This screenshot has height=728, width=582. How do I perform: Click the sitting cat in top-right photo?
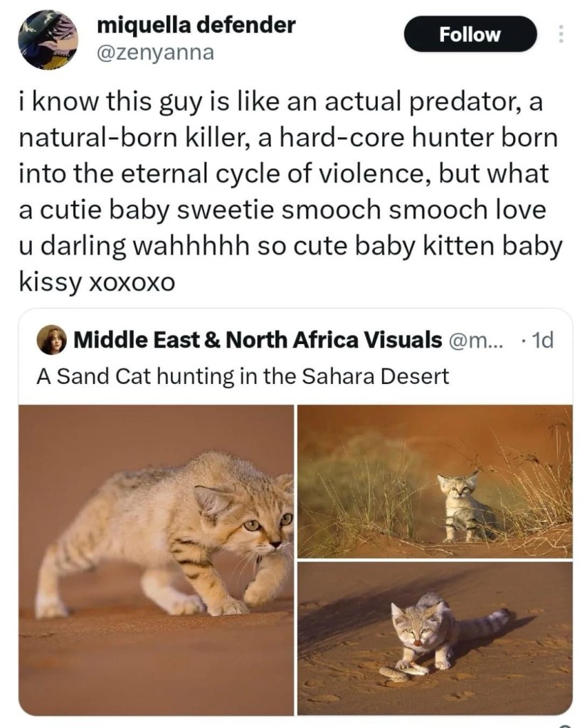click(x=460, y=507)
